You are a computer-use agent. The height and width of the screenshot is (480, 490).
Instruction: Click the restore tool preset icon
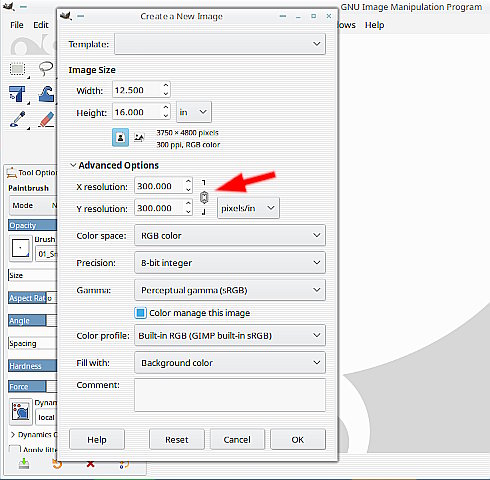coord(57,464)
